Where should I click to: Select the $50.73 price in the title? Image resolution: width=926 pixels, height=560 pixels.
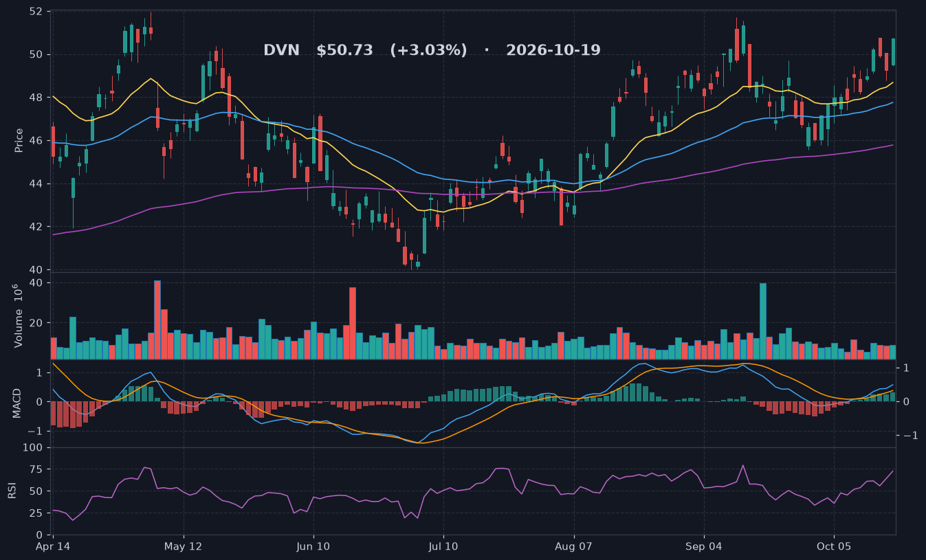344,50
